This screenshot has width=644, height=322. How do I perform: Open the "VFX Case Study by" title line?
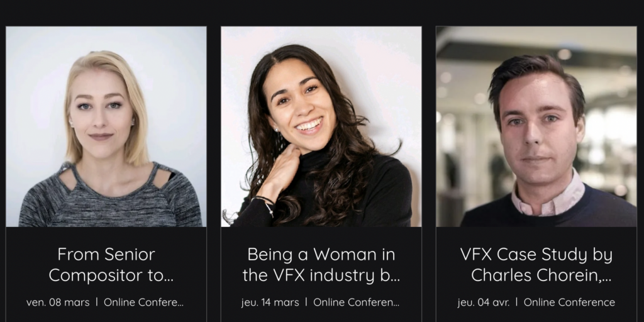pos(536,255)
